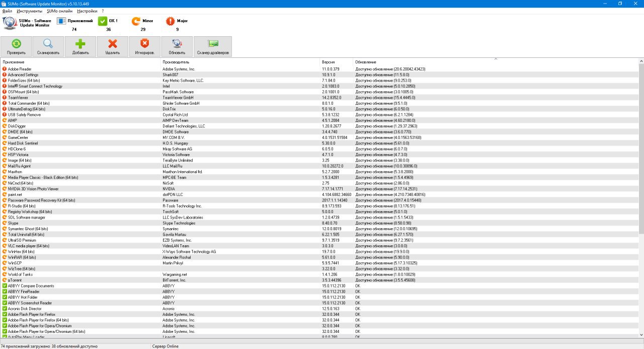Screen dimensions: 644x349
Task: Click the green check icon beside ABBYY FineReader
Action: coord(5,292)
